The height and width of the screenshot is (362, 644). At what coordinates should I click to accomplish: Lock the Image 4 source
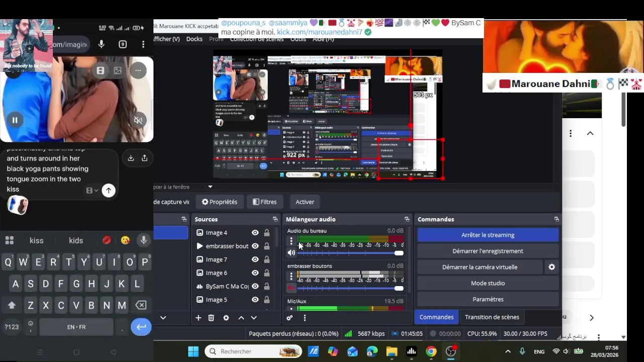[267, 233]
